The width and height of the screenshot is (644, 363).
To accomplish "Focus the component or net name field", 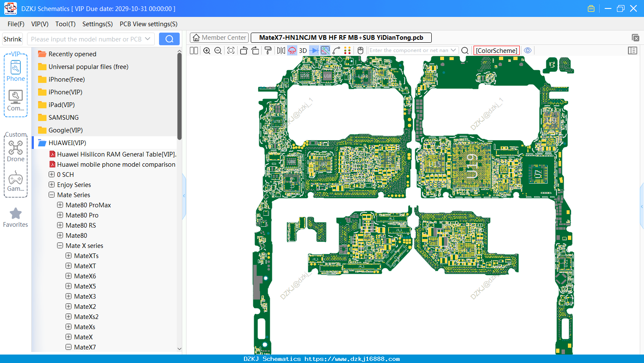I will pos(408,50).
